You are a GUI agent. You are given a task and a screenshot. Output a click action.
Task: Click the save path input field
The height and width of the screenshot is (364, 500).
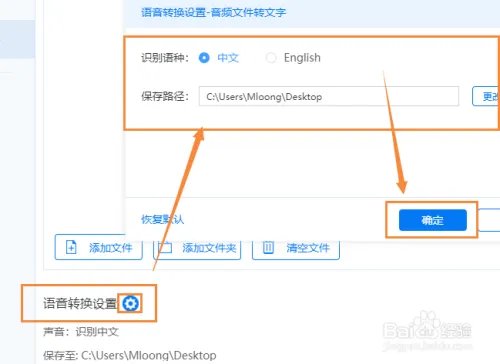pos(329,96)
